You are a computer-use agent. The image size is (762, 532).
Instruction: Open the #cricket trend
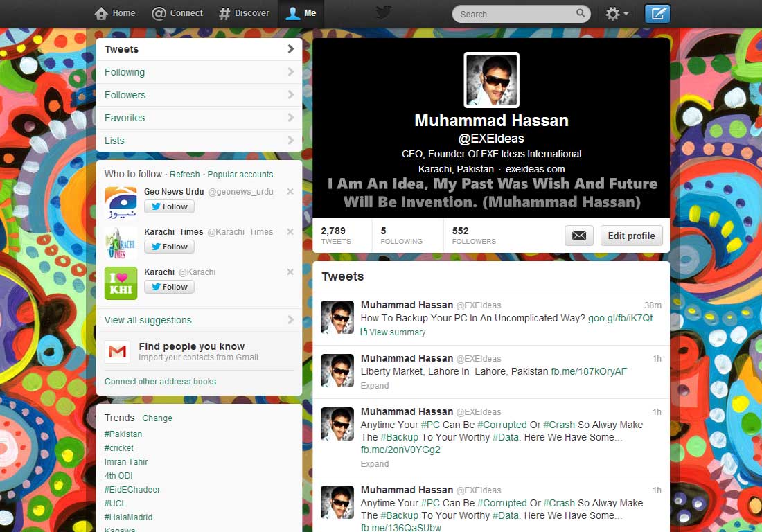pyautogui.click(x=119, y=448)
